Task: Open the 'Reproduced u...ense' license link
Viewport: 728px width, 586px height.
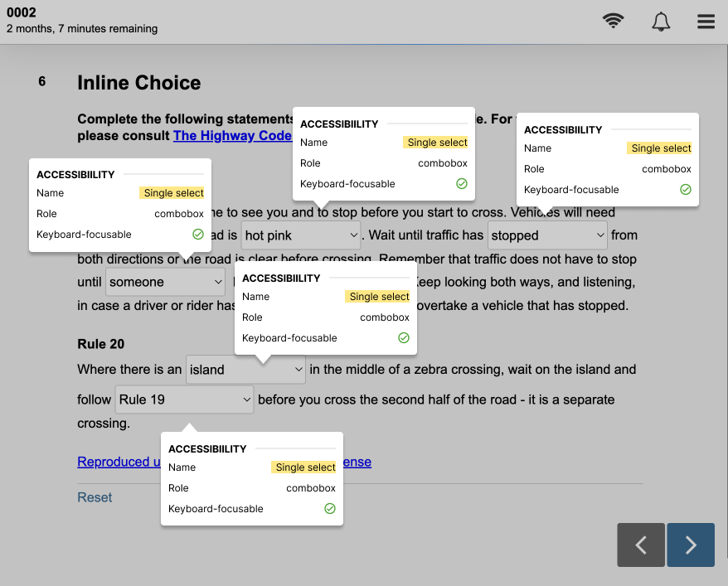Action: pos(224,462)
